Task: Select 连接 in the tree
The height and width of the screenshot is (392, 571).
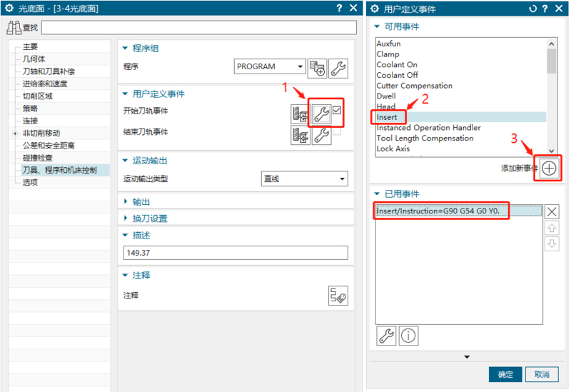Action: pos(30,121)
